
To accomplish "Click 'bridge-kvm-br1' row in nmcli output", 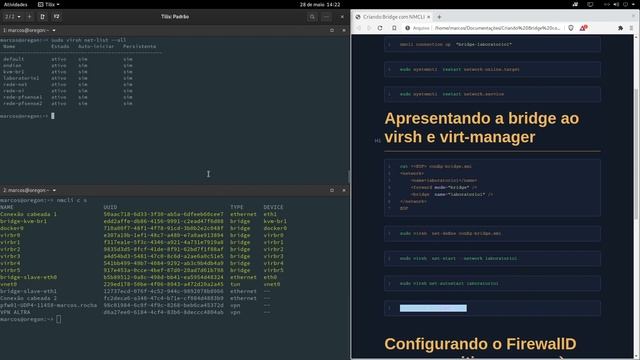I will point(143,221).
